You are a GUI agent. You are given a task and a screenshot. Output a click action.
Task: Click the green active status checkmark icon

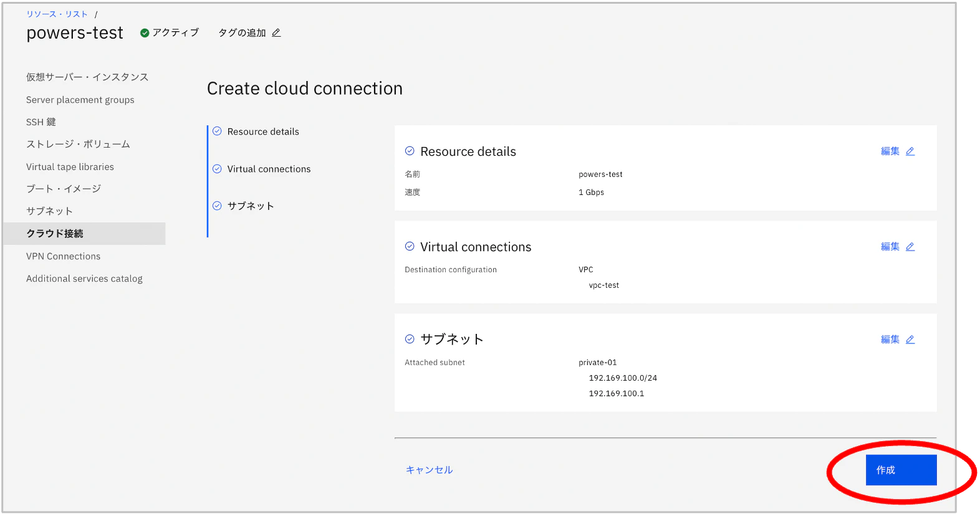click(x=145, y=33)
